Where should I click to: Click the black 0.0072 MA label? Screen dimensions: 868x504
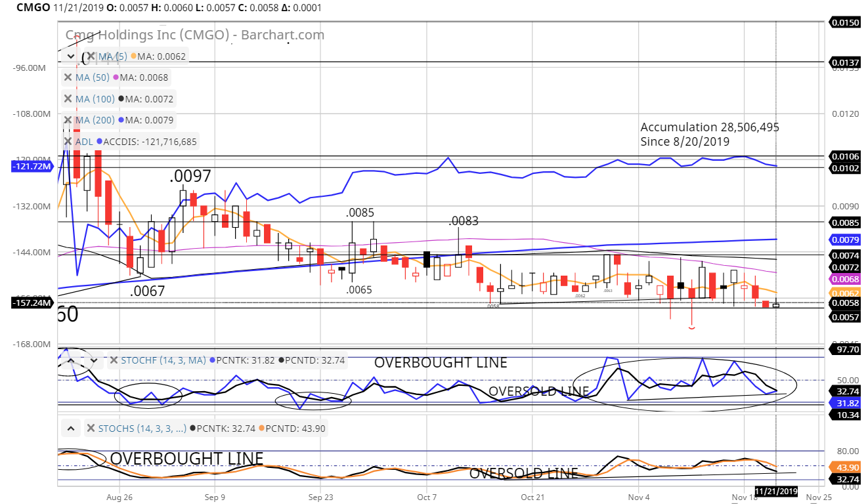click(x=845, y=267)
